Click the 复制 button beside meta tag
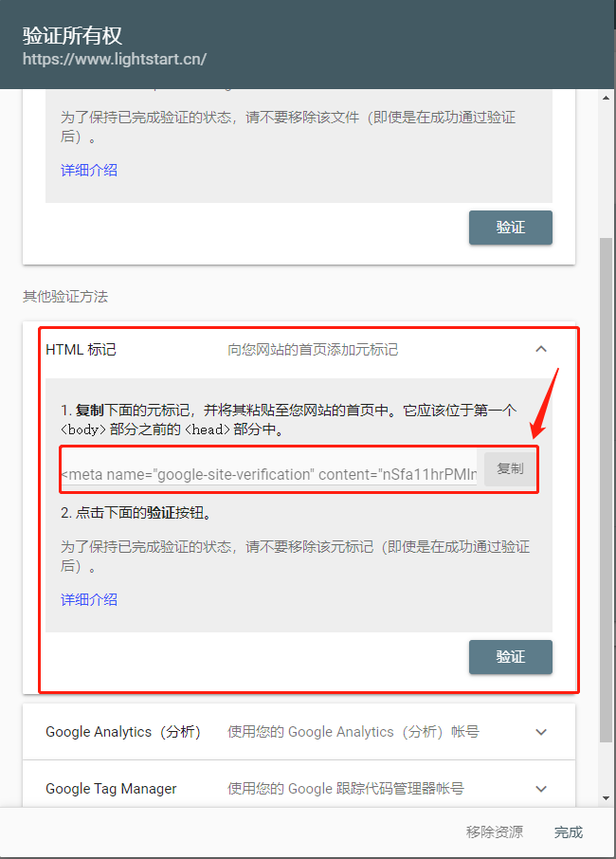Viewport: 616px width, 859px height. (x=510, y=468)
